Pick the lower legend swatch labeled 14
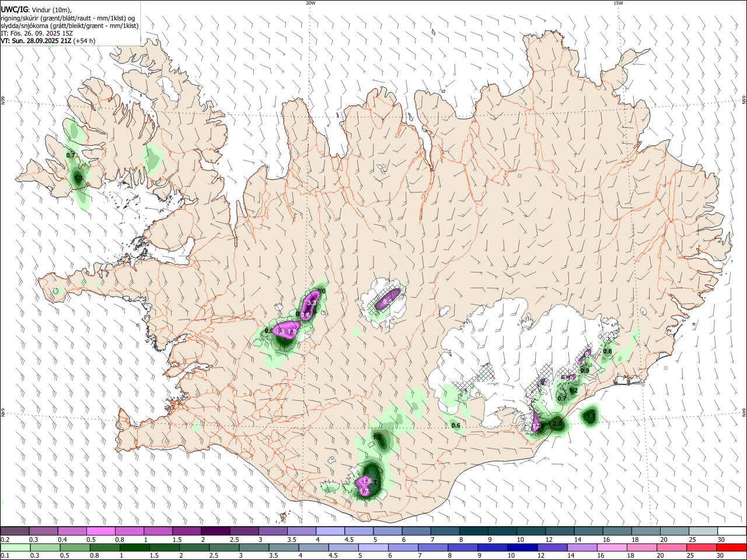The height and width of the screenshot is (560, 747). 582,548
